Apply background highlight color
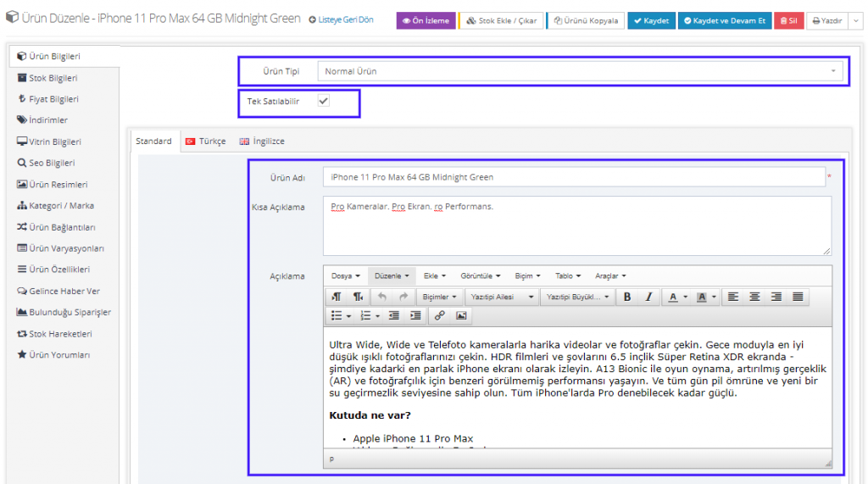Image resolution: width=868 pixels, height=484 pixels. click(701, 297)
